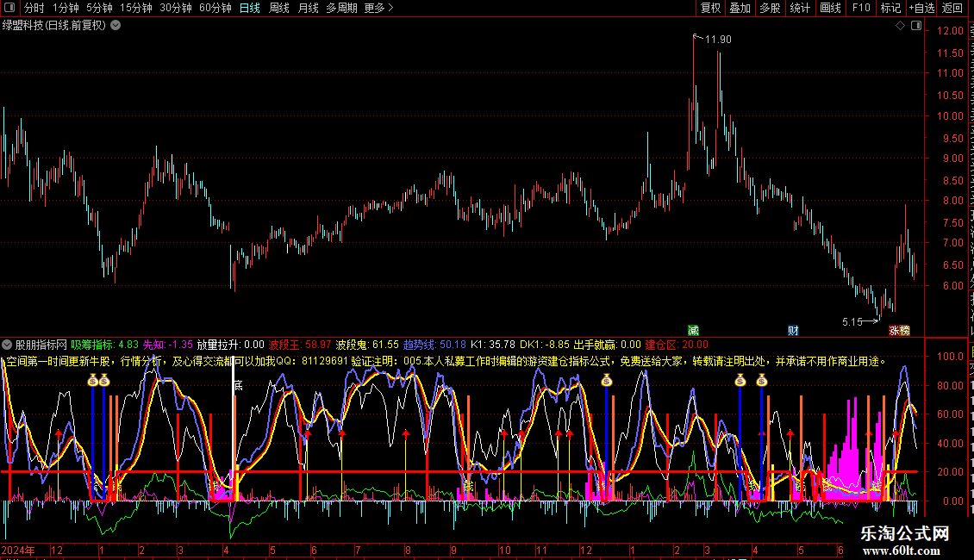Click the 11.90 high price label
The image size is (974, 560).
[718, 39]
